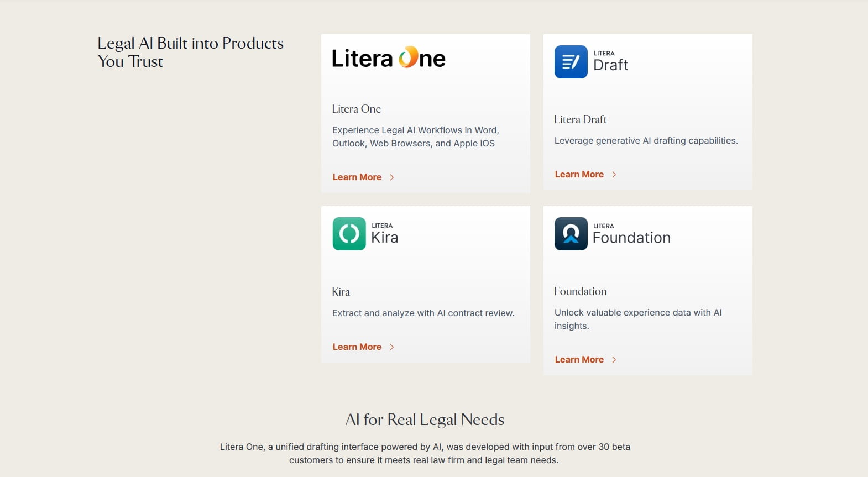Select the 'Litera One' card title
This screenshot has height=477, width=868.
point(357,109)
